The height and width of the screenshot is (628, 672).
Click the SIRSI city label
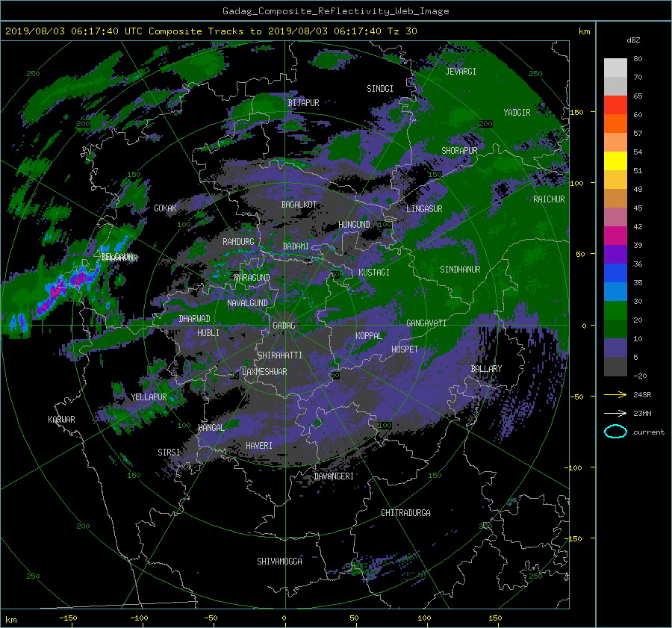pos(169,453)
